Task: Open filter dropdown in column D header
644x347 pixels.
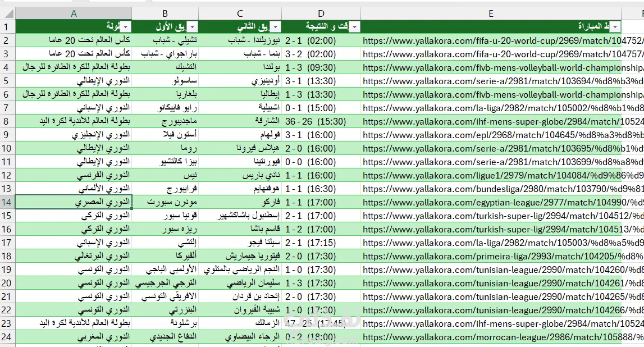Action: 355,27
